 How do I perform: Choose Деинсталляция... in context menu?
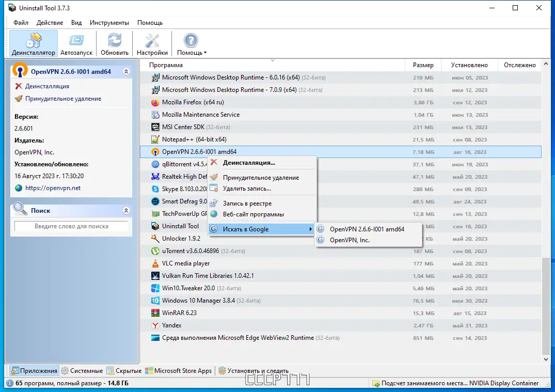click(x=249, y=163)
